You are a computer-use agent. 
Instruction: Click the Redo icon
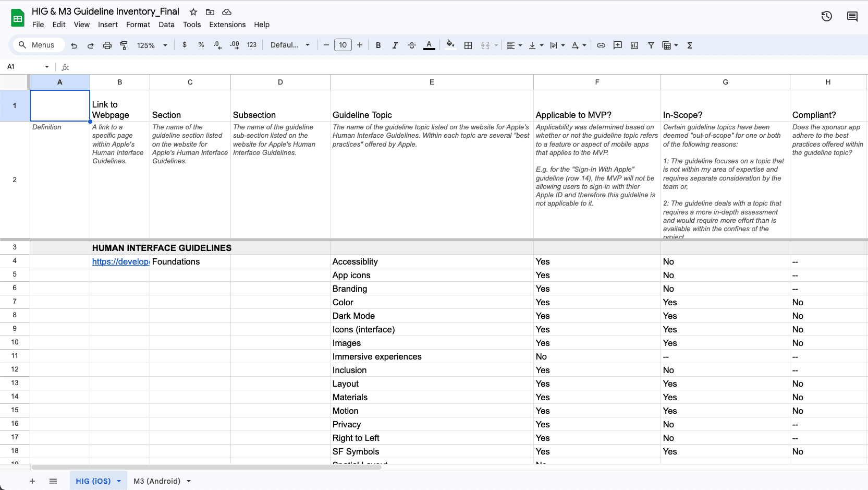[x=91, y=45]
